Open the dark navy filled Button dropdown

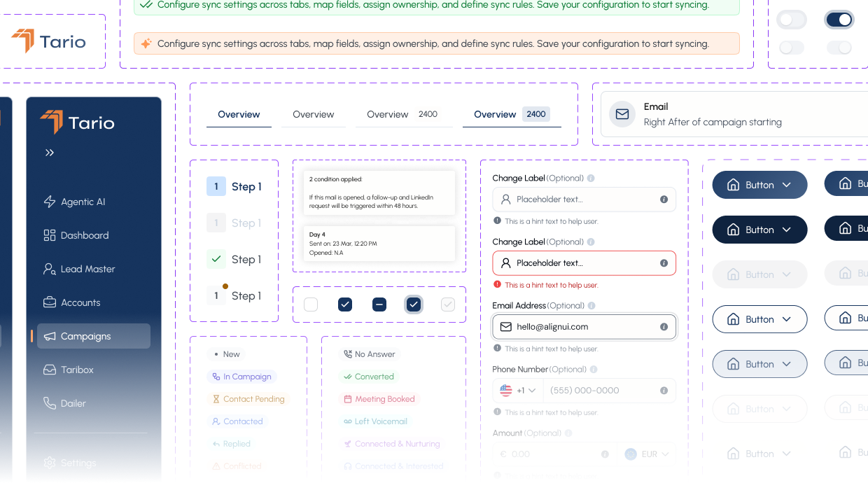click(x=759, y=230)
